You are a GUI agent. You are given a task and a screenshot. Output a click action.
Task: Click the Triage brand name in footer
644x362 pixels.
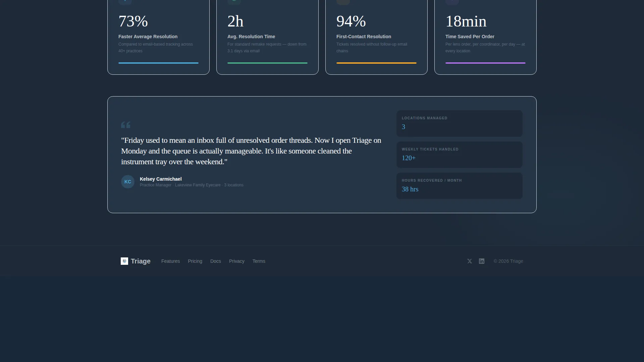pyautogui.click(x=141, y=261)
